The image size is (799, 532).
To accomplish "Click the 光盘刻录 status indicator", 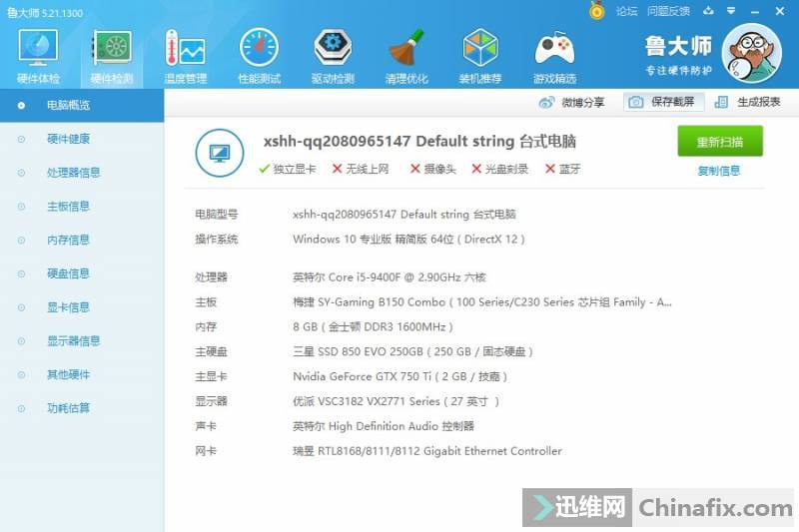I will 500,169.
